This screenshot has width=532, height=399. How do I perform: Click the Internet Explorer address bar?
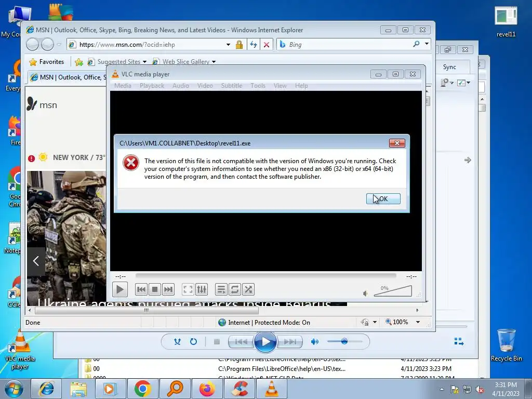point(149,45)
